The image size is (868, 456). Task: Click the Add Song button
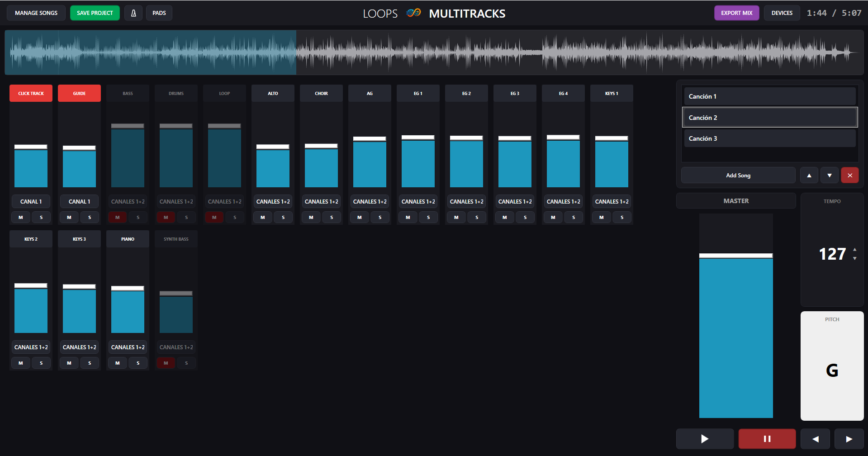coord(738,176)
